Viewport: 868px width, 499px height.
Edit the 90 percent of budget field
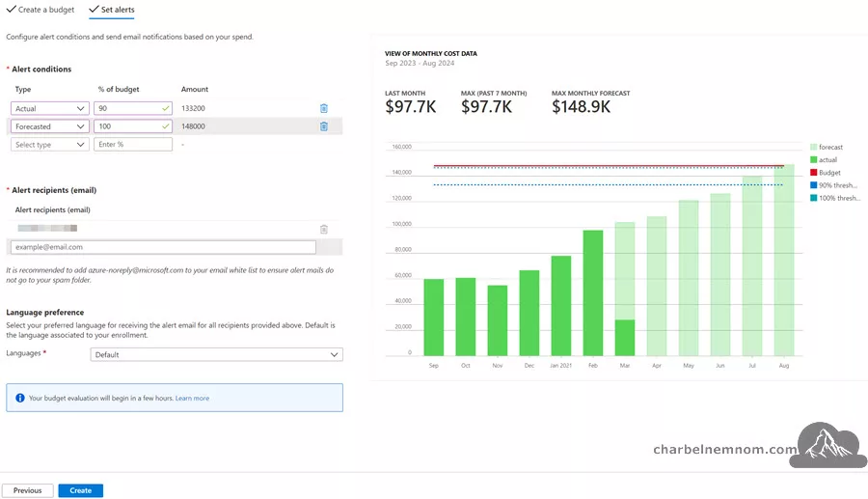133,108
